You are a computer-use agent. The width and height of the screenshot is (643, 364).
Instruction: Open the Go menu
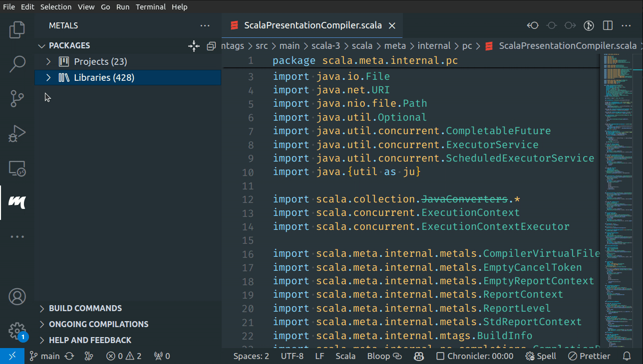(x=105, y=7)
